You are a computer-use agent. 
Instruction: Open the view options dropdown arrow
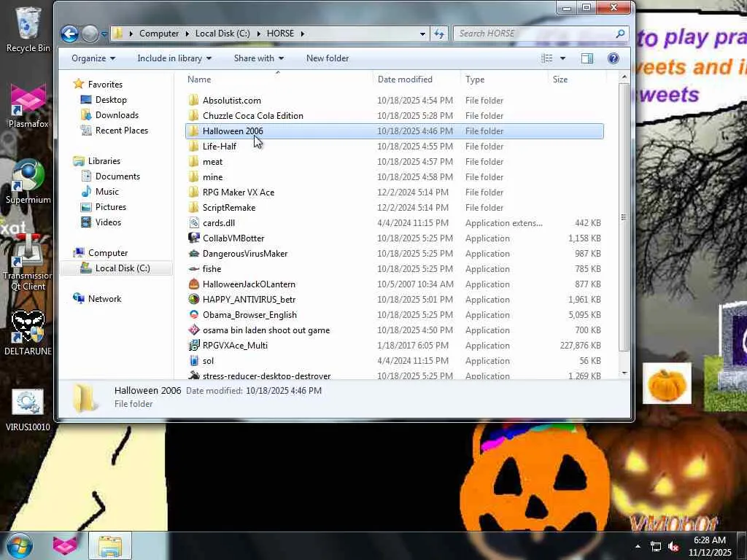coord(562,58)
